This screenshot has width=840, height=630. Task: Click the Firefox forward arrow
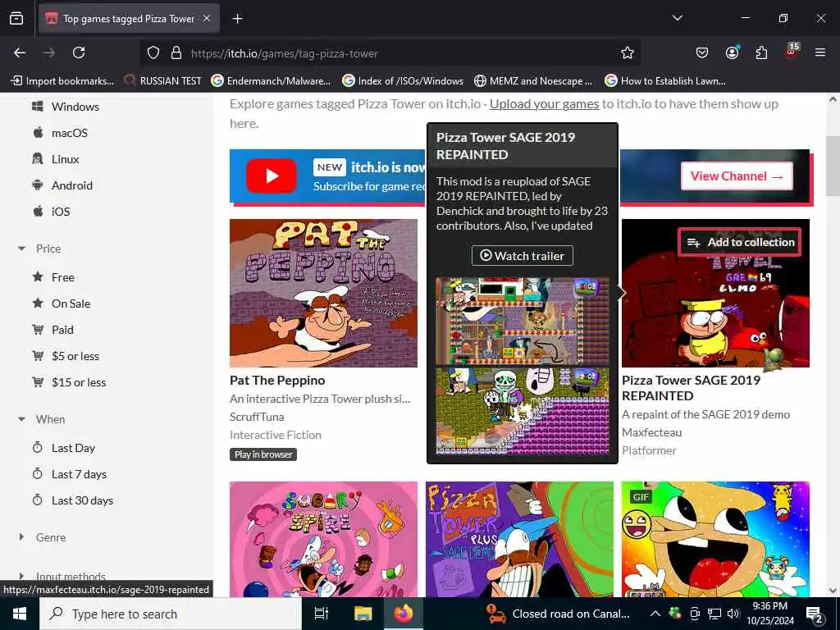click(x=48, y=52)
